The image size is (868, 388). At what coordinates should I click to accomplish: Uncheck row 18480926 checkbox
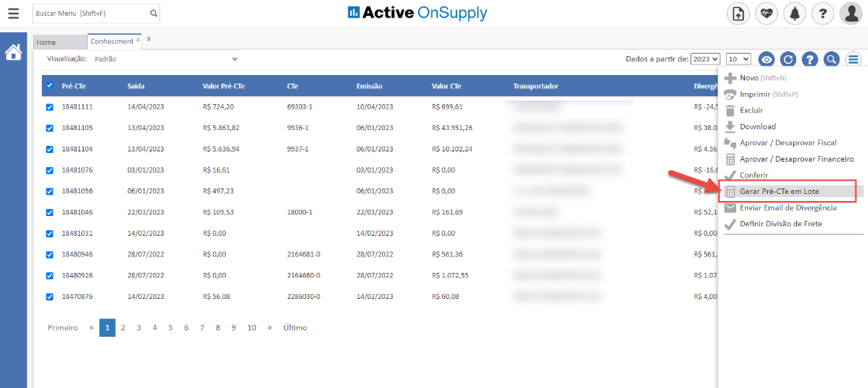(50, 276)
